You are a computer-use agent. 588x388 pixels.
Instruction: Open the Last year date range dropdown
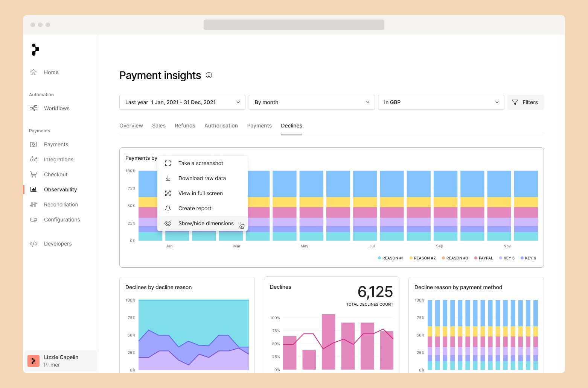coord(182,102)
